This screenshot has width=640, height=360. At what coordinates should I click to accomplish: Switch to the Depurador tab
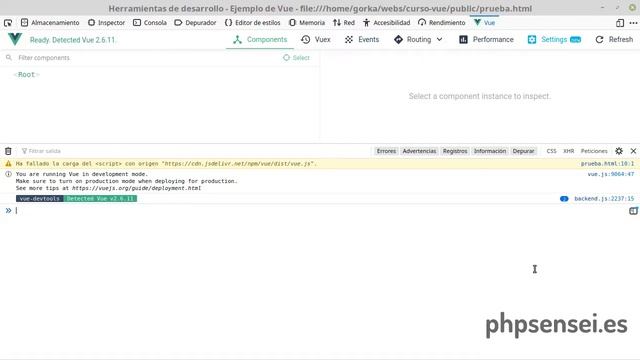tap(195, 23)
